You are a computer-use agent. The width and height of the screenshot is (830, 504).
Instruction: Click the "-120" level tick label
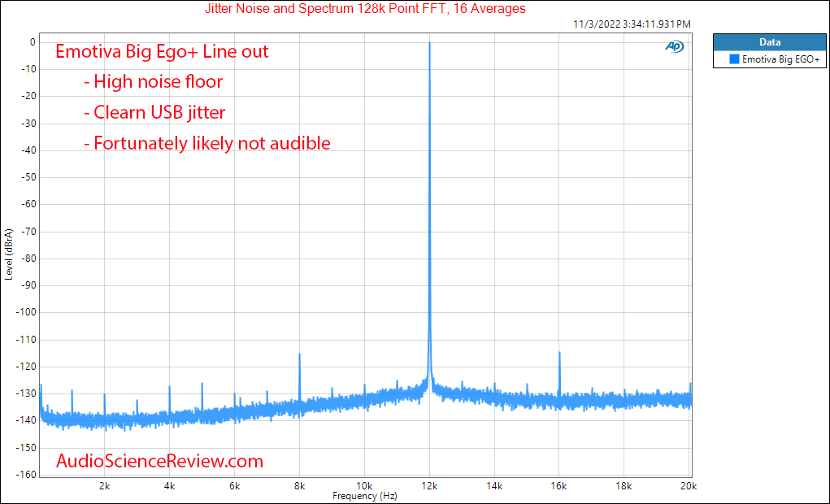coord(27,367)
